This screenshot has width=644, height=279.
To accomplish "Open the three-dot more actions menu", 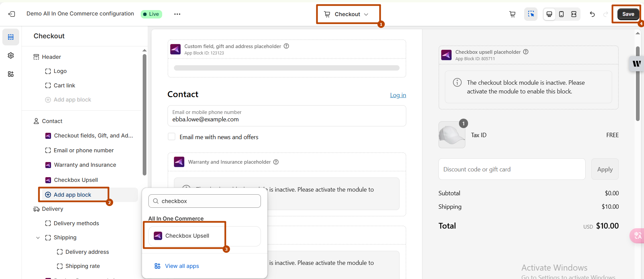I will pyautogui.click(x=177, y=14).
